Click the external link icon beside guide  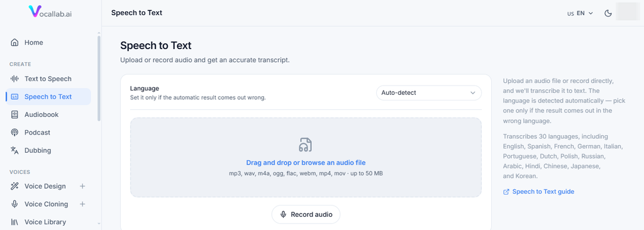click(506, 192)
